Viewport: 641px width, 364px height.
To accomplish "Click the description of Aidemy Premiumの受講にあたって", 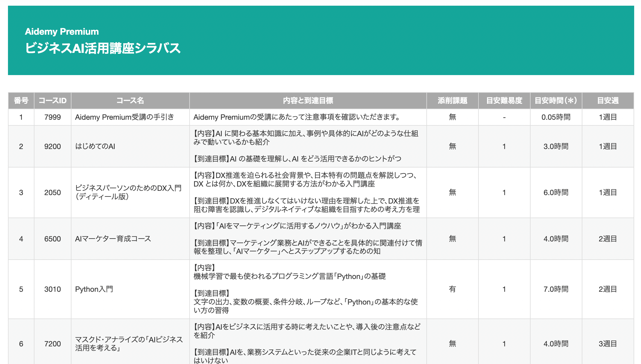I will click(x=297, y=117).
